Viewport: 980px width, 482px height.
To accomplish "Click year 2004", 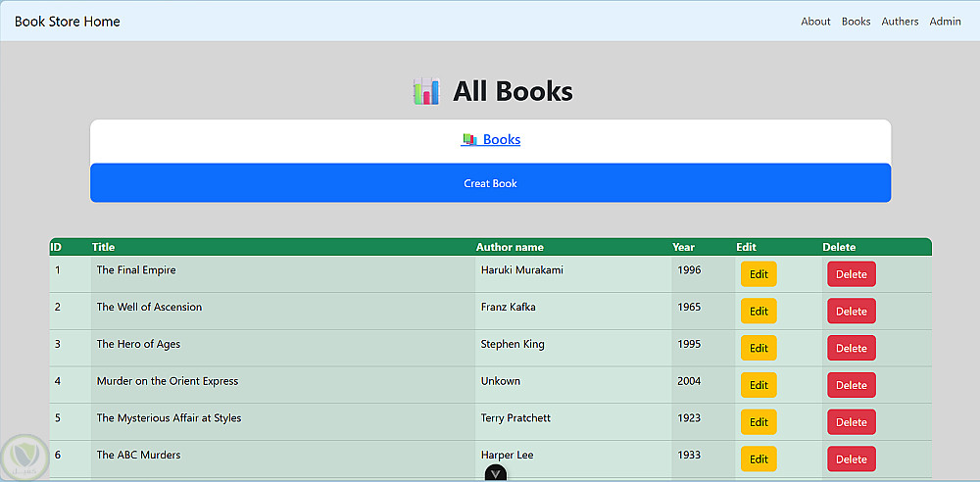I will point(689,381).
